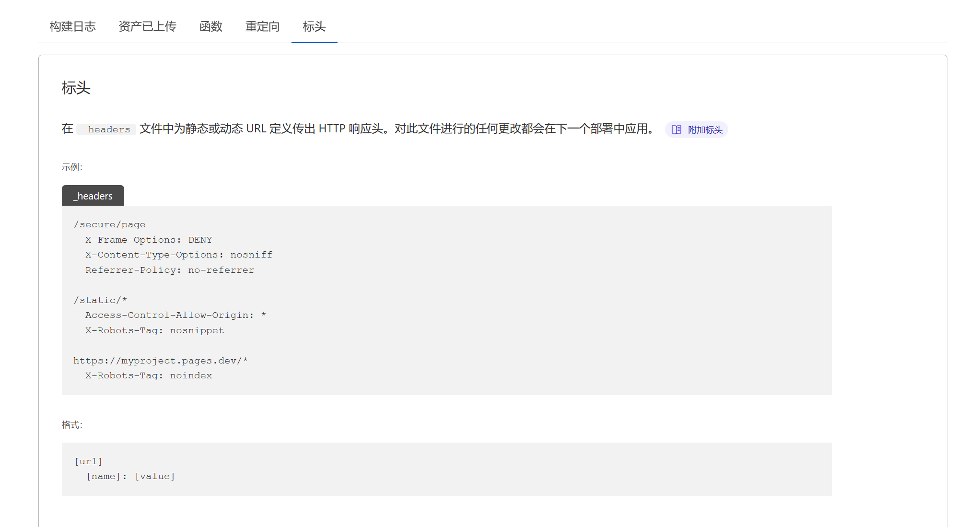Click the inline _headers code snippet
Viewport: 980px width, 527px height.
click(106, 129)
